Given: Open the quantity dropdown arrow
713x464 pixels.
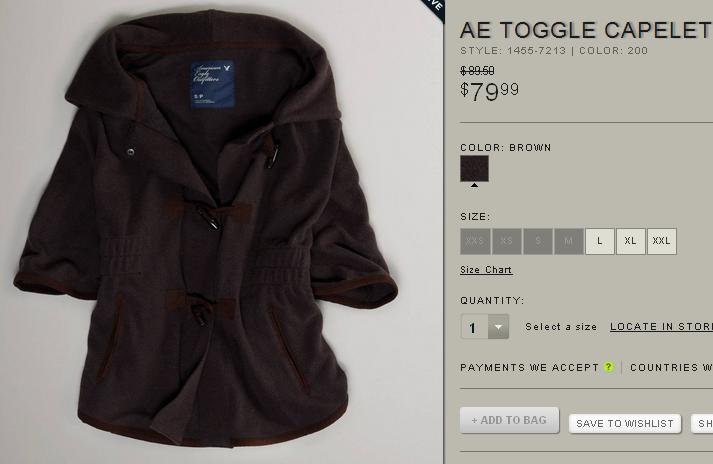Looking at the screenshot, I should coord(498,327).
